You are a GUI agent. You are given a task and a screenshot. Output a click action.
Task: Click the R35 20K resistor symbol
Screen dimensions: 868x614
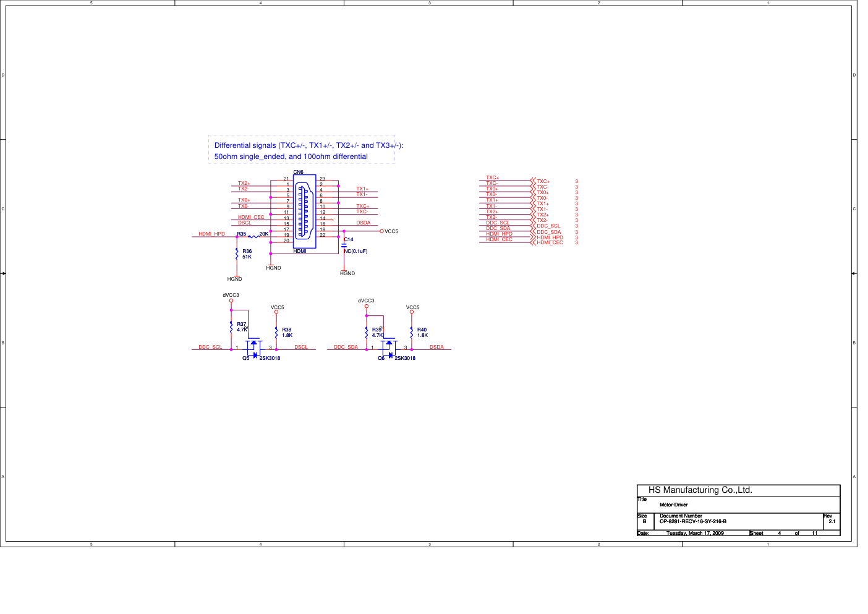click(253, 236)
